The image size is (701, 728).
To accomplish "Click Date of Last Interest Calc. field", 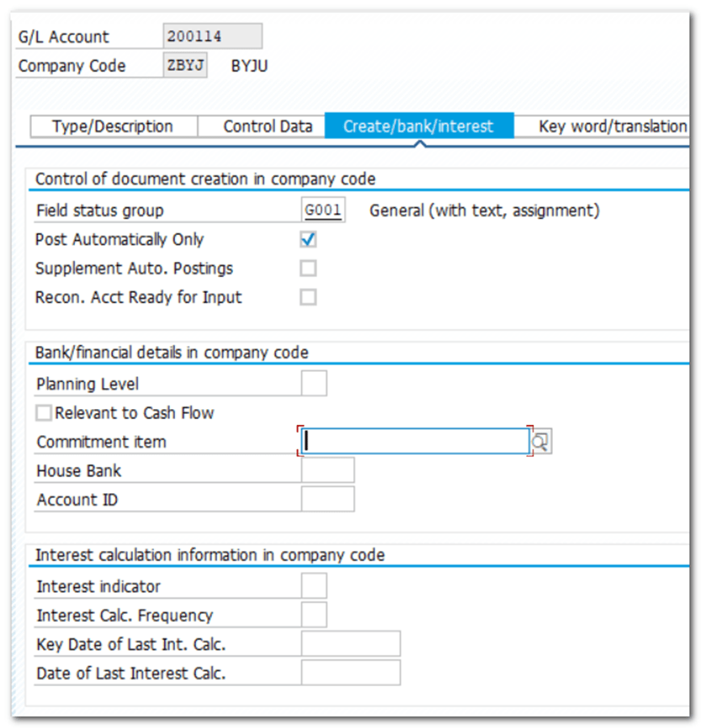I will point(350,673).
